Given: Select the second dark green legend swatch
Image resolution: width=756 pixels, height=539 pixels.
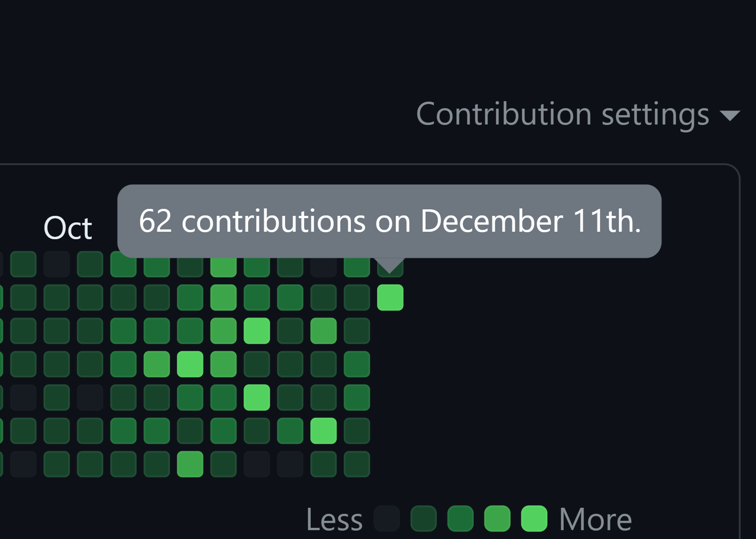Looking at the screenshot, I should 424,518.
